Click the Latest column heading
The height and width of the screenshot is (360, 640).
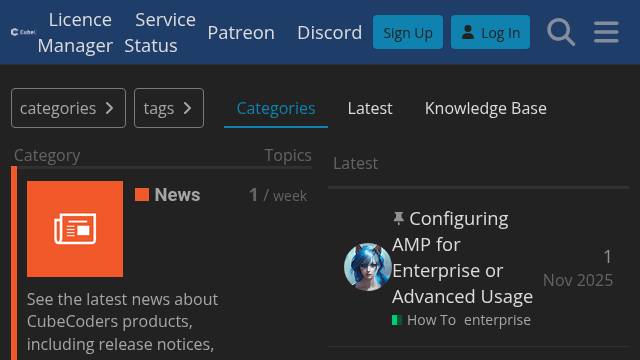(355, 163)
